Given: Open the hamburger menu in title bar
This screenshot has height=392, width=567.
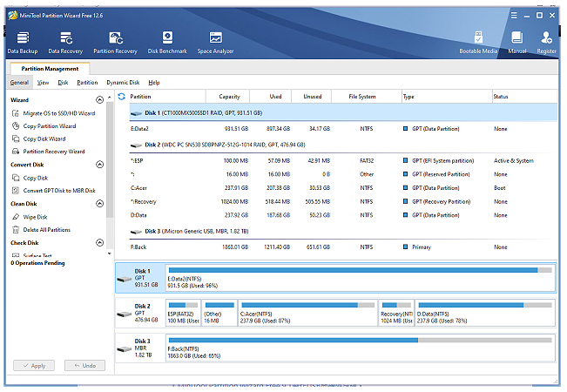Looking at the screenshot, I should pos(514,15).
